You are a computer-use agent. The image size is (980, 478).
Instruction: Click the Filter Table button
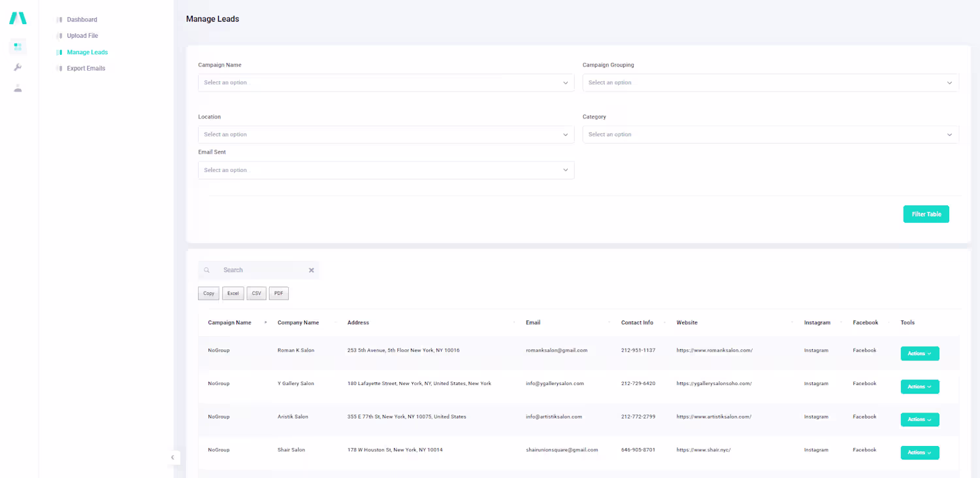click(x=926, y=214)
